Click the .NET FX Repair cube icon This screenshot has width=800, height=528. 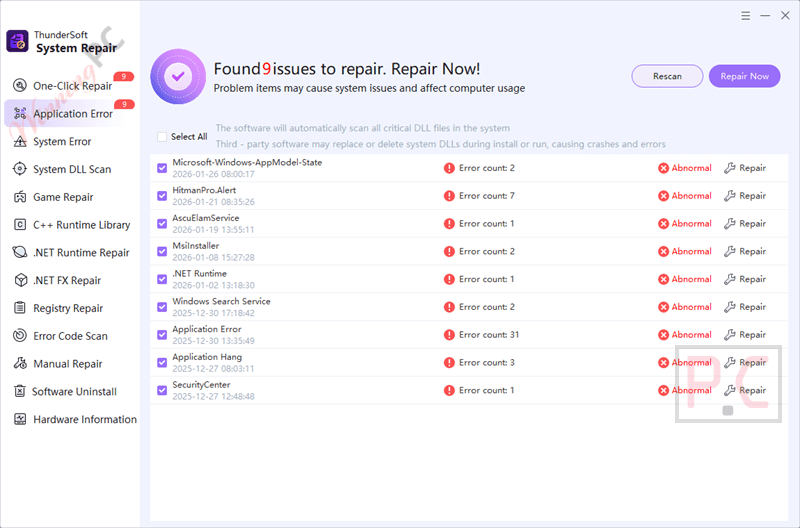[x=20, y=280]
